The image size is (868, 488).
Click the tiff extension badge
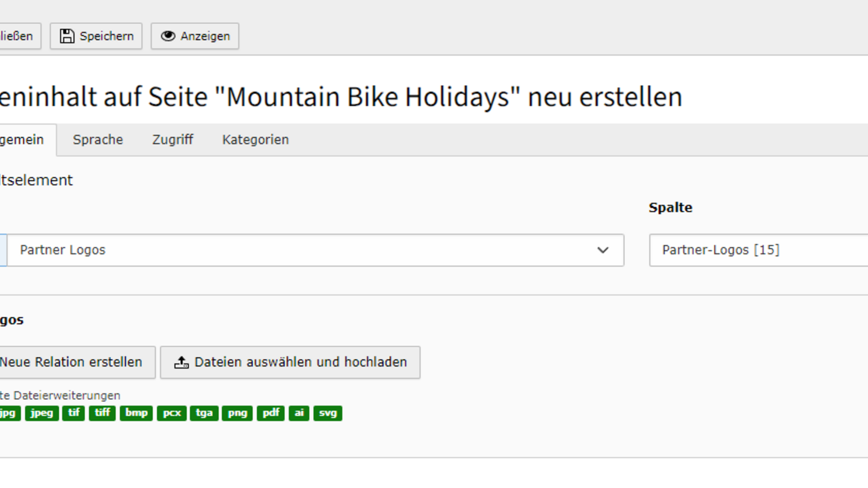(x=102, y=413)
